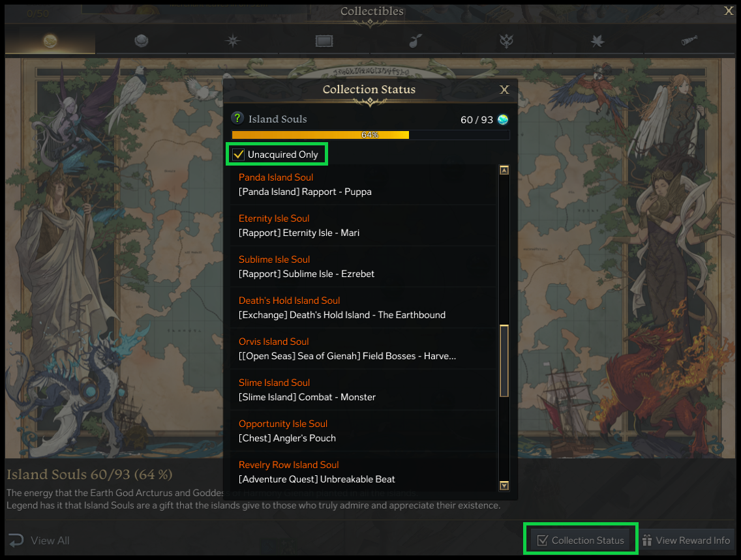Uncheck the Unacquired Only checkbox
Screen dimensions: 741x560
[x=238, y=155]
